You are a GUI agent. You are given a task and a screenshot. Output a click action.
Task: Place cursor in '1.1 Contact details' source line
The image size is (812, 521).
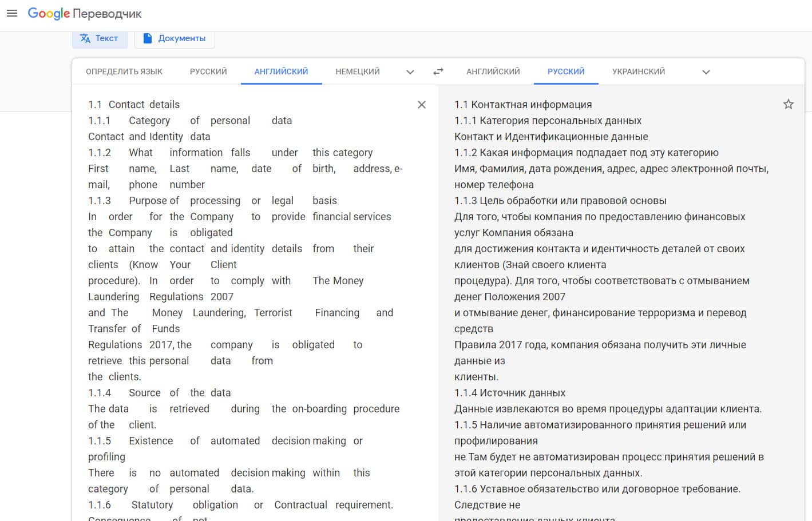[x=134, y=105]
